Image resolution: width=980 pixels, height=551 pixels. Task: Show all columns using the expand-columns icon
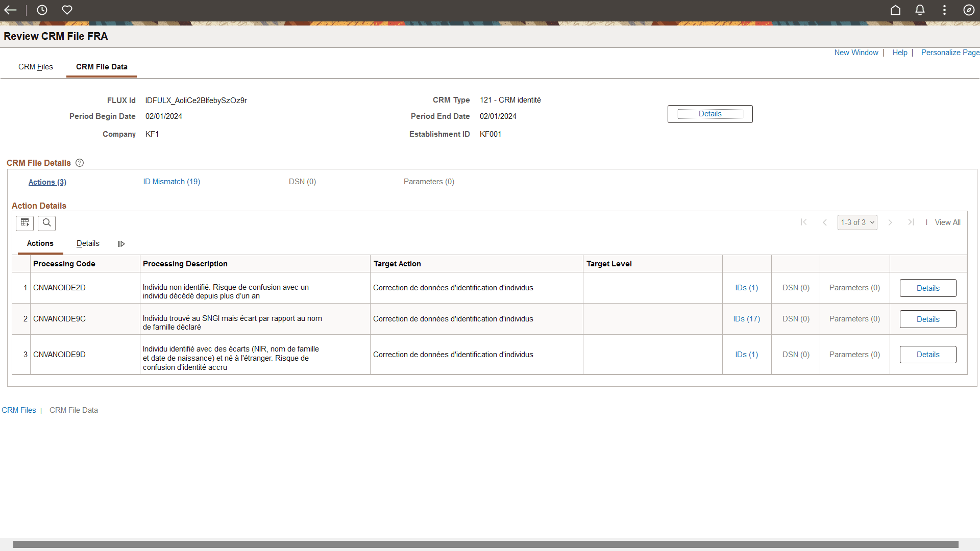pyautogui.click(x=121, y=244)
